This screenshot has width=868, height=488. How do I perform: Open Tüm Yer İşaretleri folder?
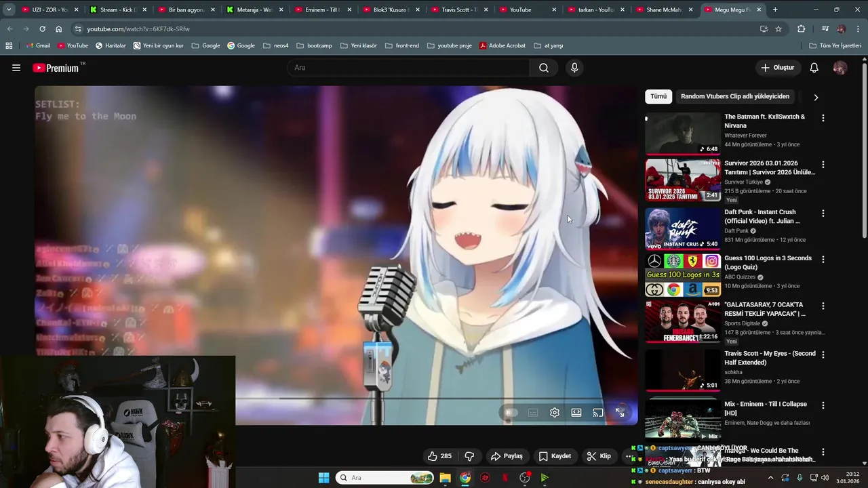point(835,45)
